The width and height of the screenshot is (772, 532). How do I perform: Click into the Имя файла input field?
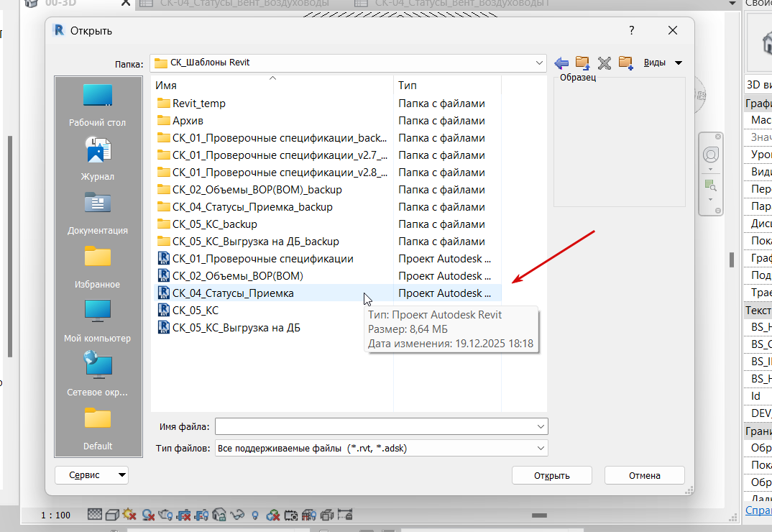click(374, 426)
